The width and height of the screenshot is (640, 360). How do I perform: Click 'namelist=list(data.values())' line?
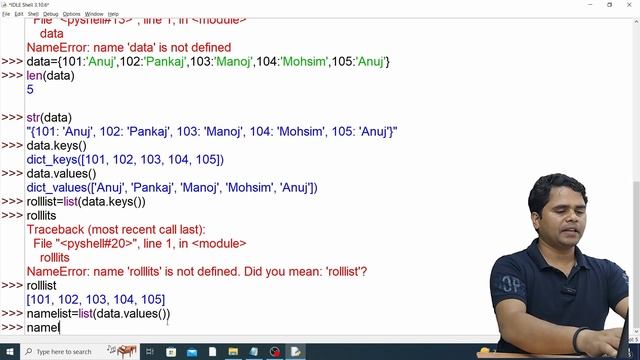pos(98,313)
